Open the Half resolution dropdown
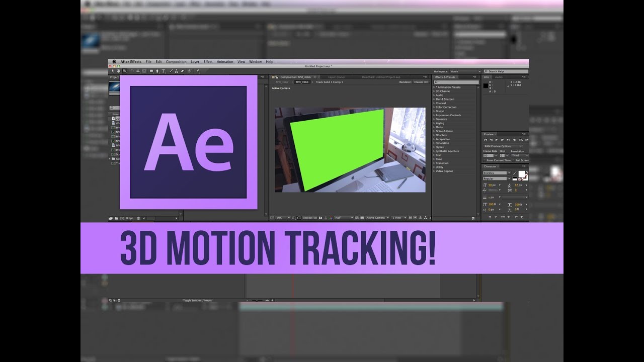Viewport: 644px width, 362px height. 344,218
